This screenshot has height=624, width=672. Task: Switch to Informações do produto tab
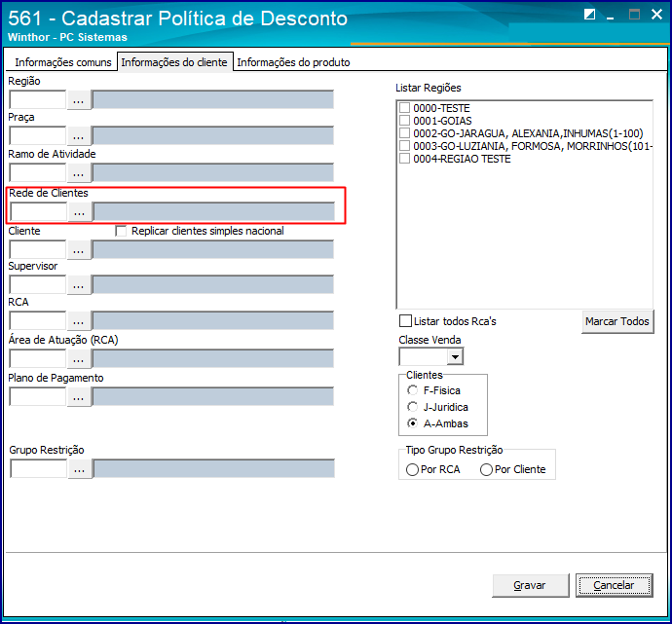[293, 62]
